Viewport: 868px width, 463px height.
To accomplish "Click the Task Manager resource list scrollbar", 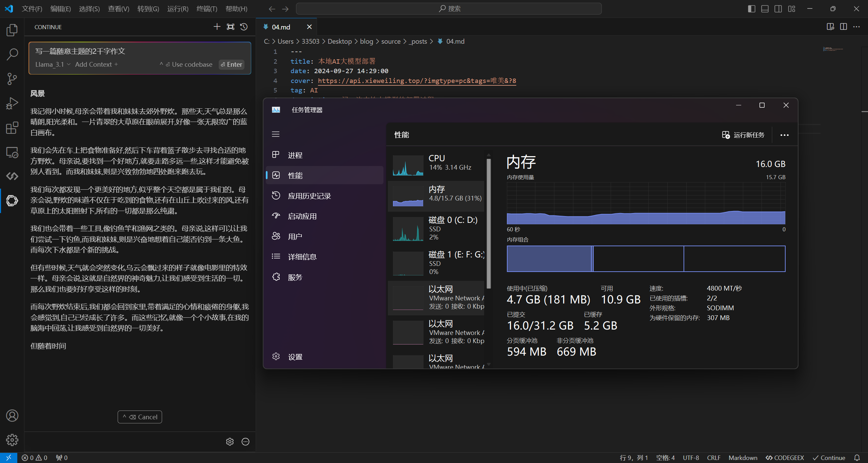I will [489, 224].
